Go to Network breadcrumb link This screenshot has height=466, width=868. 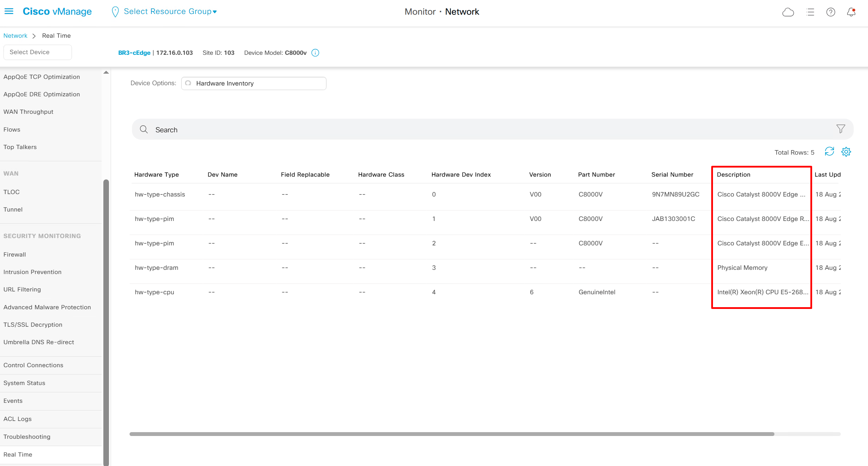tap(15, 36)
